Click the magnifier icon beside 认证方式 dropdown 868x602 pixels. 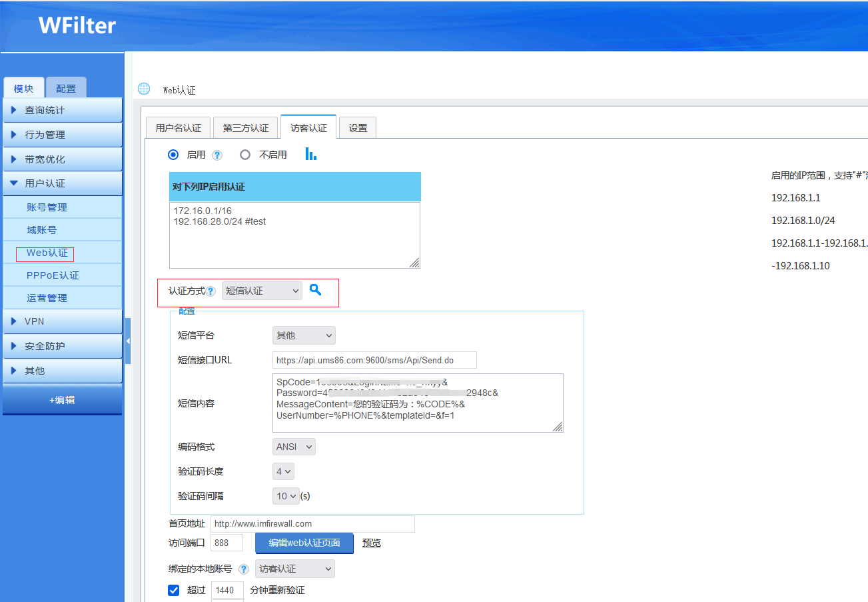(x=315, y=290)
